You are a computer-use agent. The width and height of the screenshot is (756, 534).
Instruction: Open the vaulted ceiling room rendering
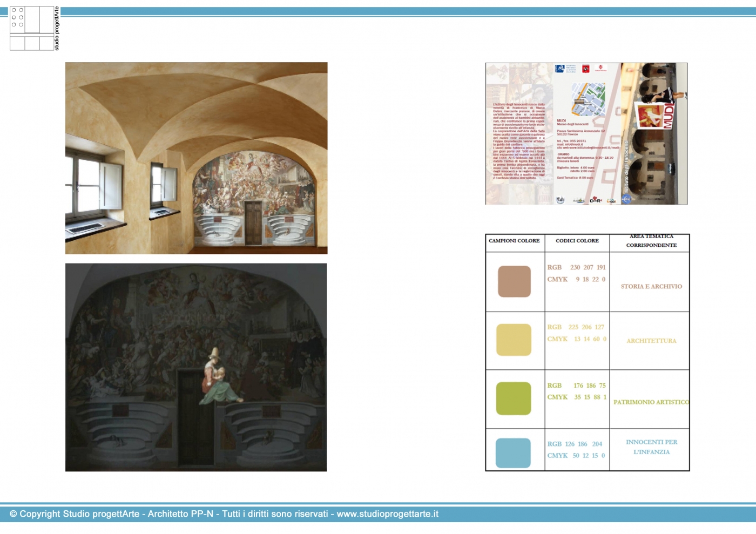pos(197,158)
